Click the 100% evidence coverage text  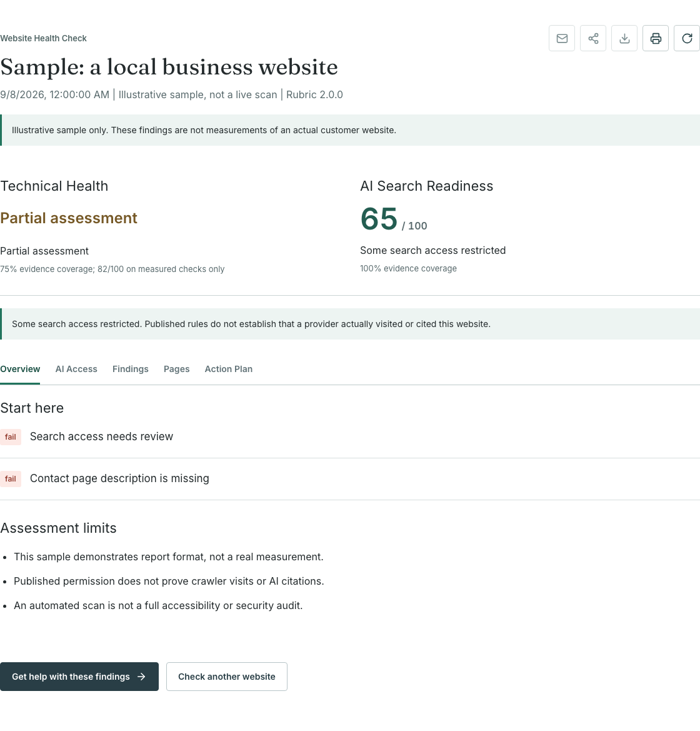tap(408, 268)
